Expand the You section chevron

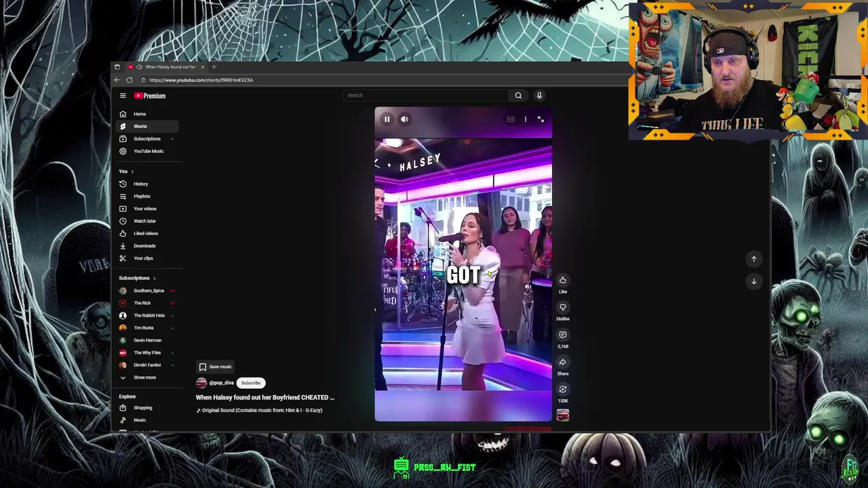132,171
